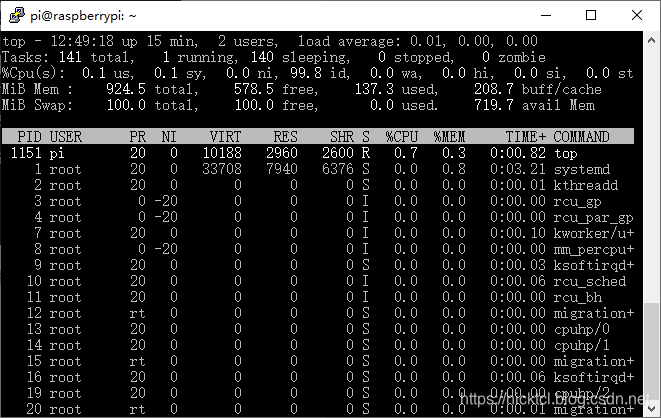The height and width of the screenshot is (418, 661).
Task: Click the 'up 15 min' uptime text
Action: pos(160,41)
